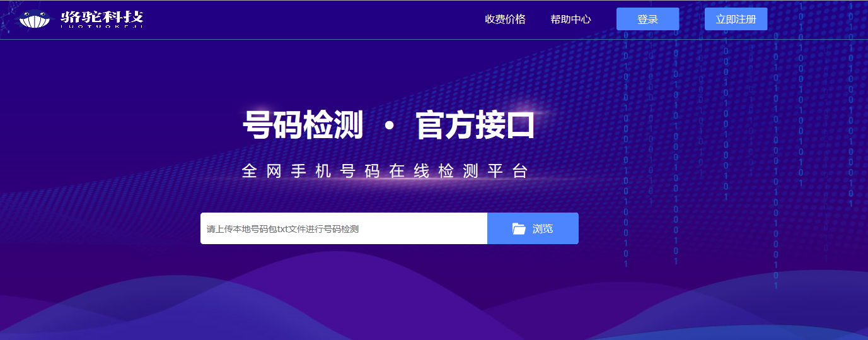
Task: Click the dot separator in the headline
Action: [x=389, y=126]
